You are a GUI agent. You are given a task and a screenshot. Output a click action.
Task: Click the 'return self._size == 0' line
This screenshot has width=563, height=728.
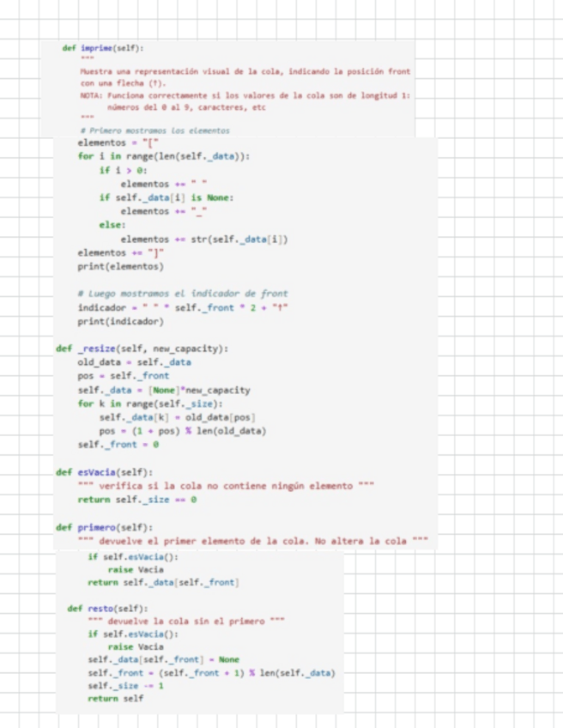pos(139,500)
